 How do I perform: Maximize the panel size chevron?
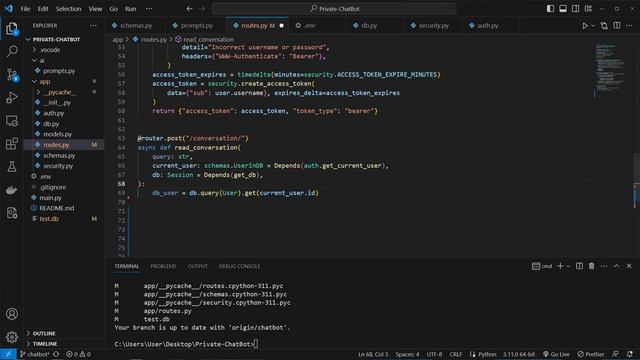[617, 266]
